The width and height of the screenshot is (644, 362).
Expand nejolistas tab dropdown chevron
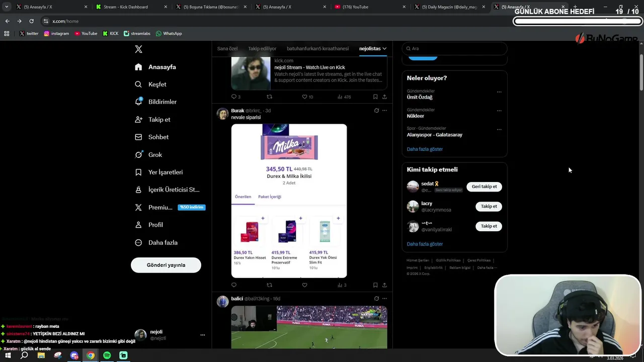pos(384,49)
